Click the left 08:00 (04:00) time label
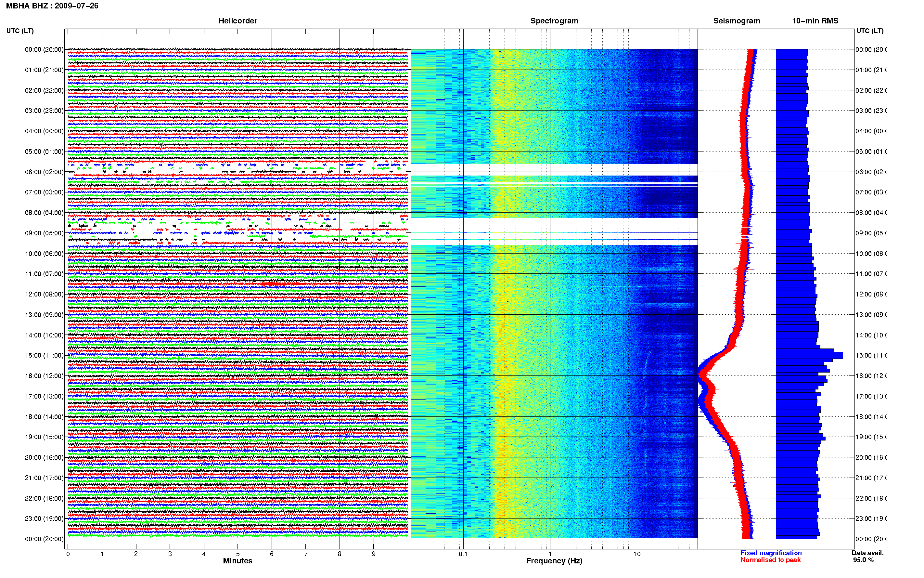924x578 pixels. [44, 213]
